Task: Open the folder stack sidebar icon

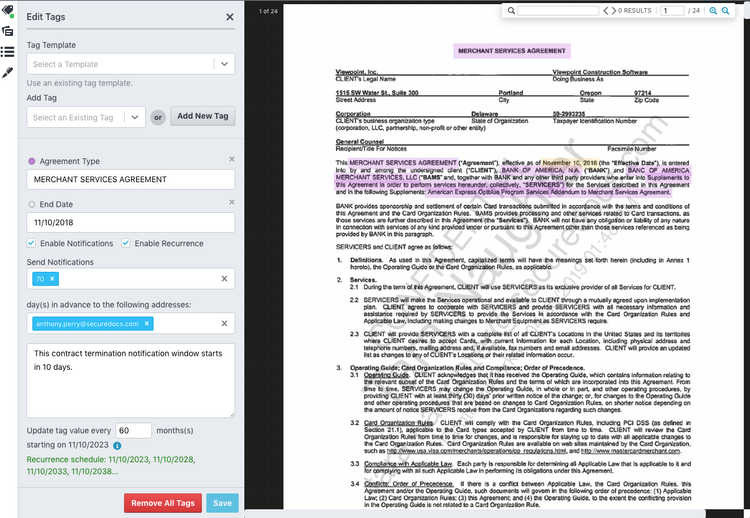Action: 8,31
